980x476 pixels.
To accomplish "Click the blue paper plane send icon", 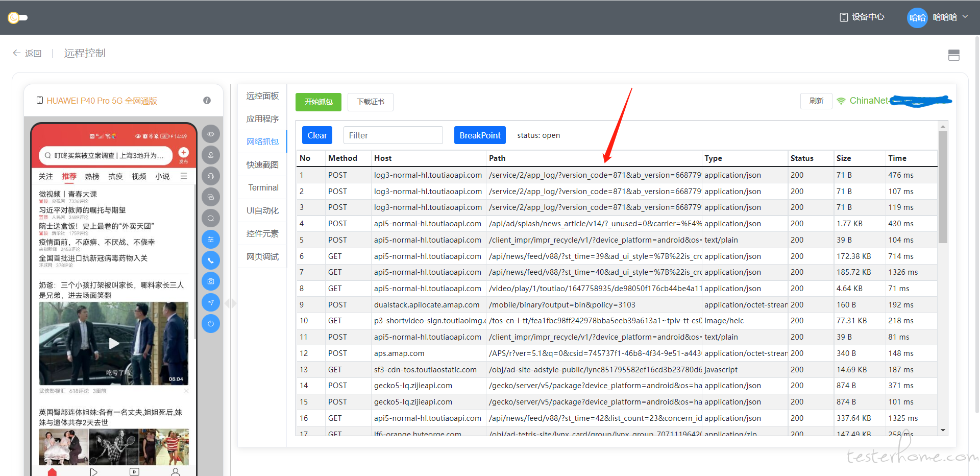I will [x=210, y=302].
